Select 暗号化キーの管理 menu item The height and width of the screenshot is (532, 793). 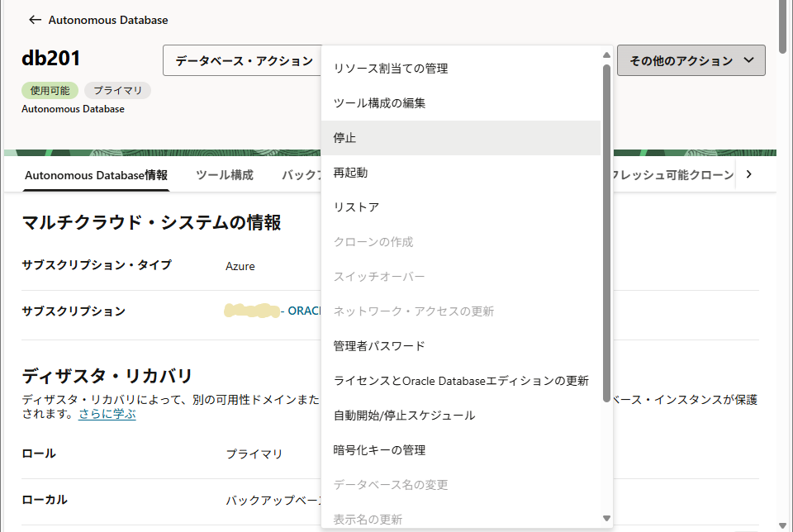point(461,450)
